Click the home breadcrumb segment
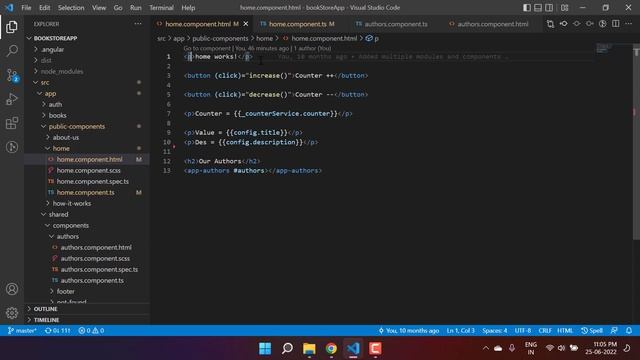This screenshot has height=360, width=640. click(x=264, y=38)
